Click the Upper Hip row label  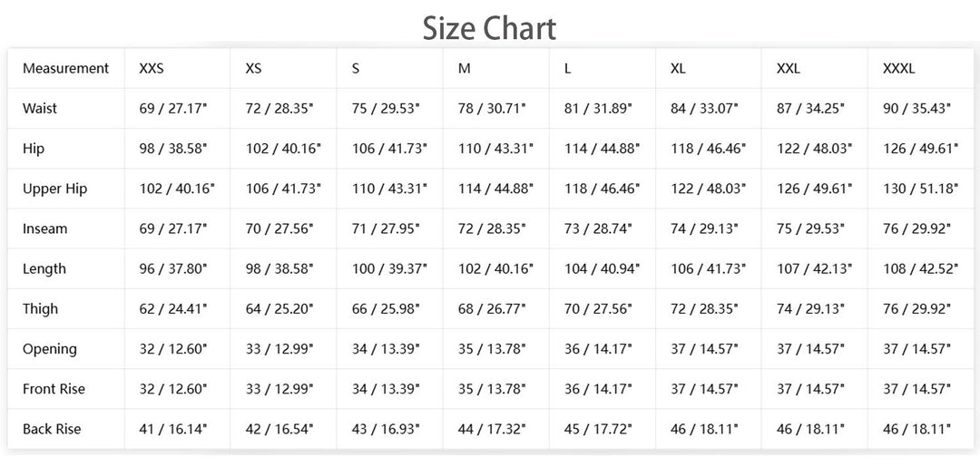coord(54,189)
